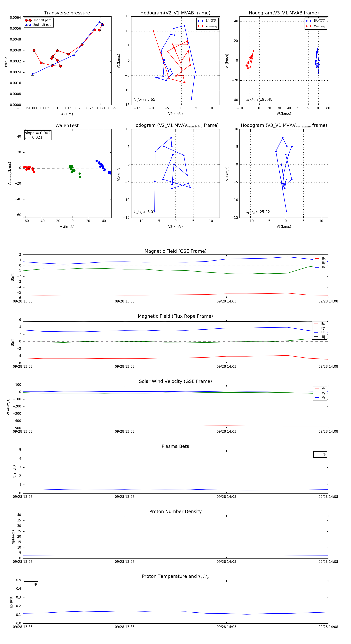The width and height of the screenshot is (351, 644).
Task: Click the 'Vsw(km/s)' axis label
Action: click(x=8, y=407)
